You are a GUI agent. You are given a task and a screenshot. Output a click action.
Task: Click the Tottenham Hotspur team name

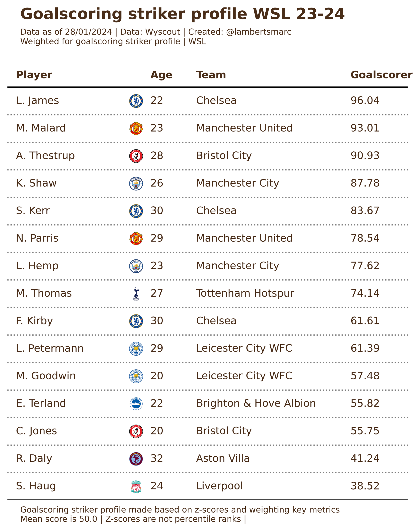245,293
